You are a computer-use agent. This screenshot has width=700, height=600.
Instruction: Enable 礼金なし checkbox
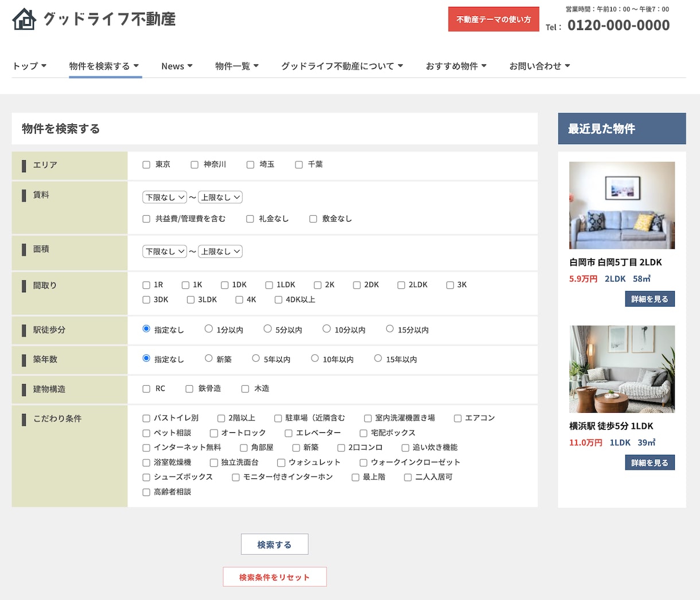pos(250,219)
